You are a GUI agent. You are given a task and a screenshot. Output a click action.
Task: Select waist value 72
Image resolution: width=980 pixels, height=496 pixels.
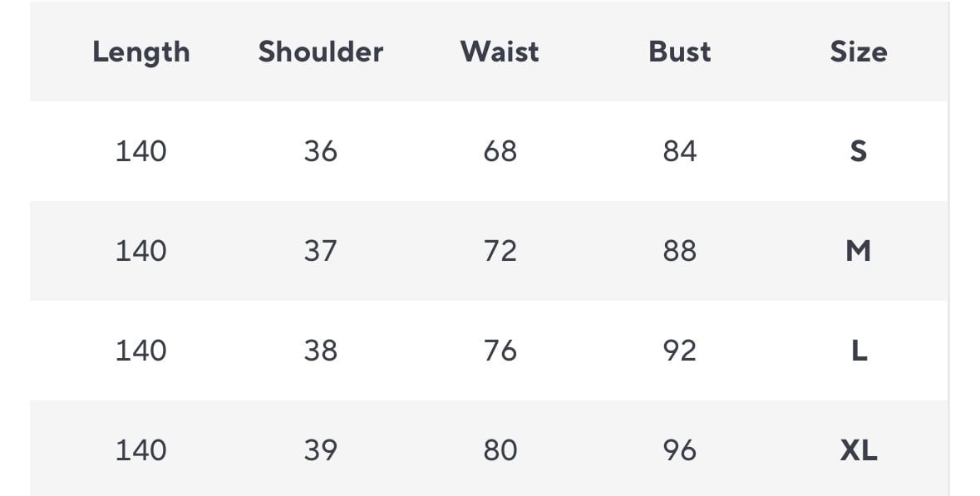(x=500, y=251)
